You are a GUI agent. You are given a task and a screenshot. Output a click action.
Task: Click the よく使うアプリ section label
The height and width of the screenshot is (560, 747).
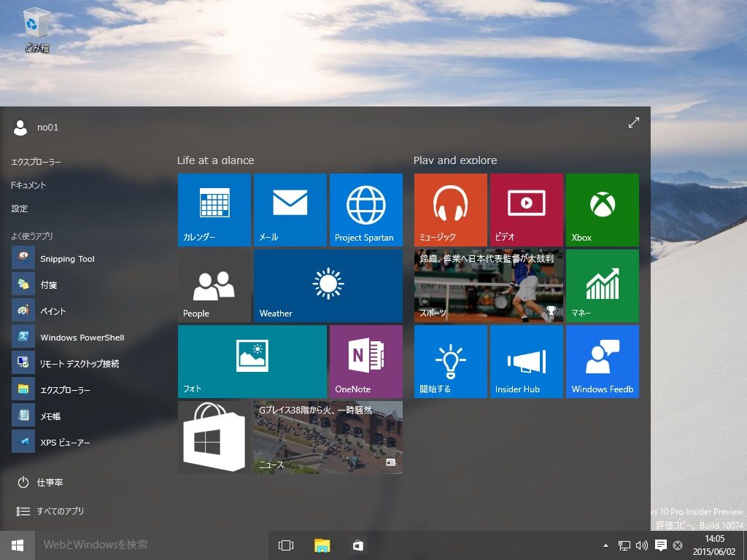tap(32, 236)
